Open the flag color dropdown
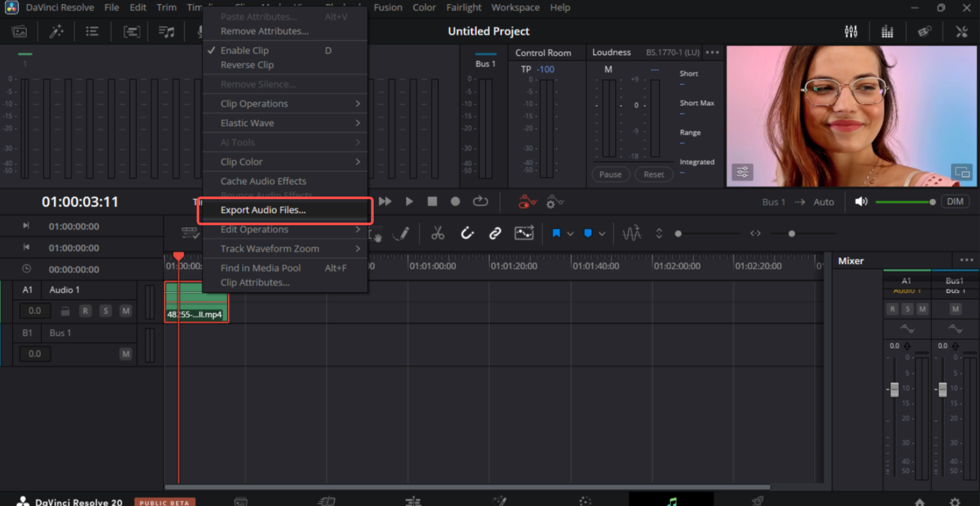980x506 pixels. click(570, 233)
